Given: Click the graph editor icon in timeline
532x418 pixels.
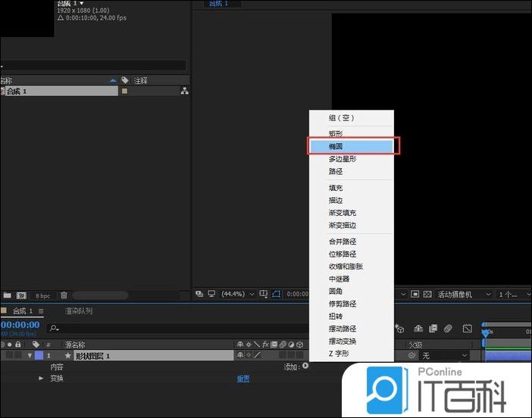Looking at the screenshot, I should (468, 329).
